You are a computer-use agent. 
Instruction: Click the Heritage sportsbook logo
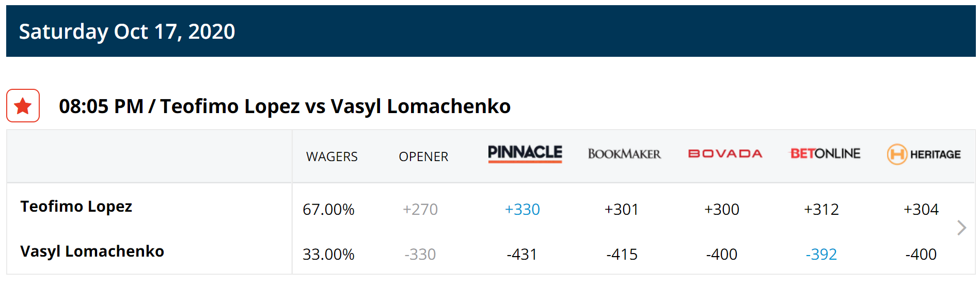[924, 154]
